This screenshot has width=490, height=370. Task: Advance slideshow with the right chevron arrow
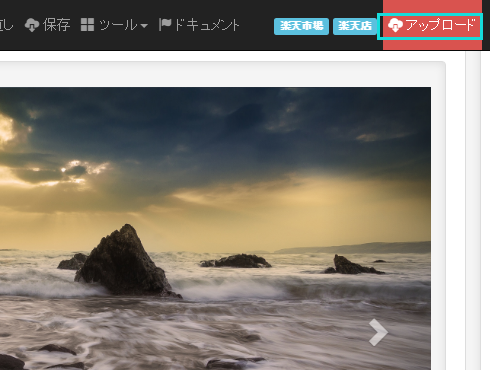(x=378, y=332)
